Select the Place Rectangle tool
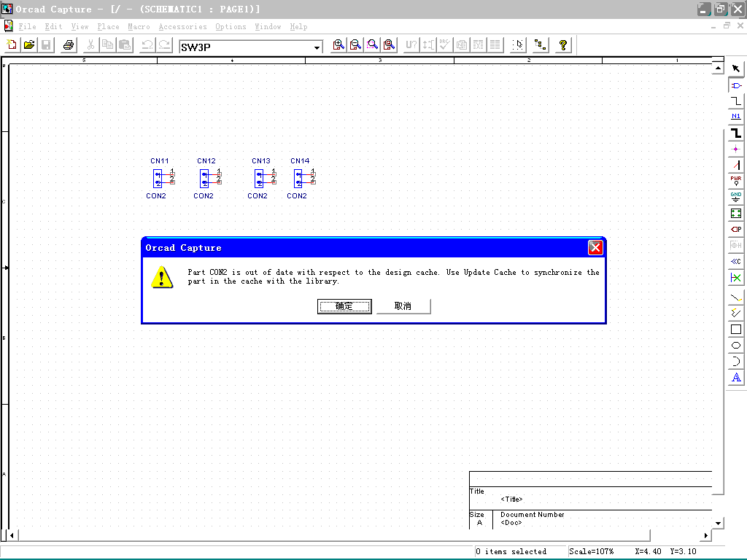 [x=736, y=330]
